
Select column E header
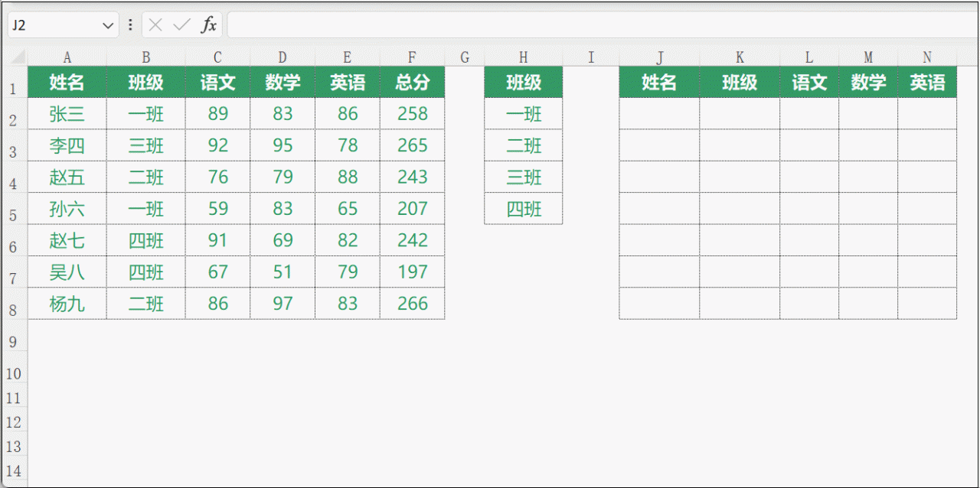tap(348, 57)
